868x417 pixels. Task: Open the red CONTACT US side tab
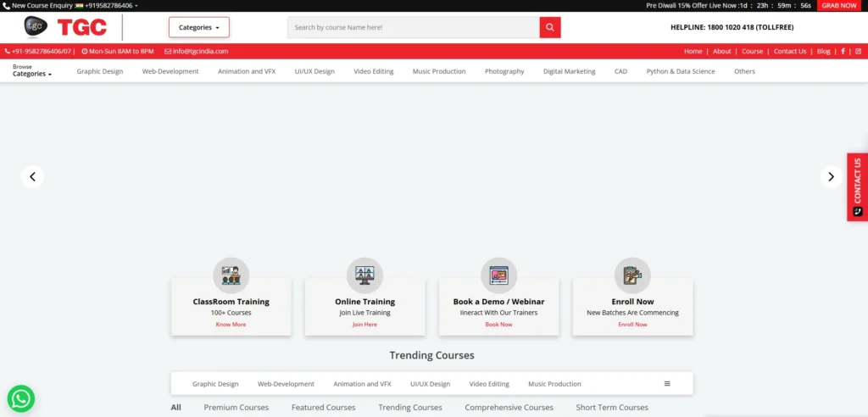coord(857,186)
